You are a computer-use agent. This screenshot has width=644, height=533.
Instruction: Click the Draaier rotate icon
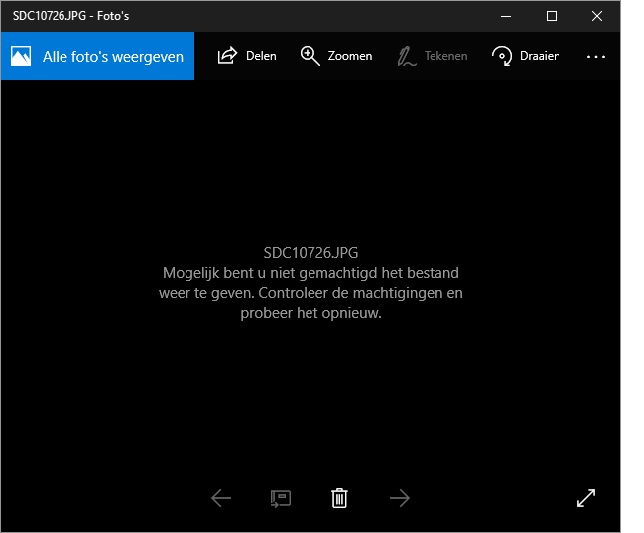502,56
